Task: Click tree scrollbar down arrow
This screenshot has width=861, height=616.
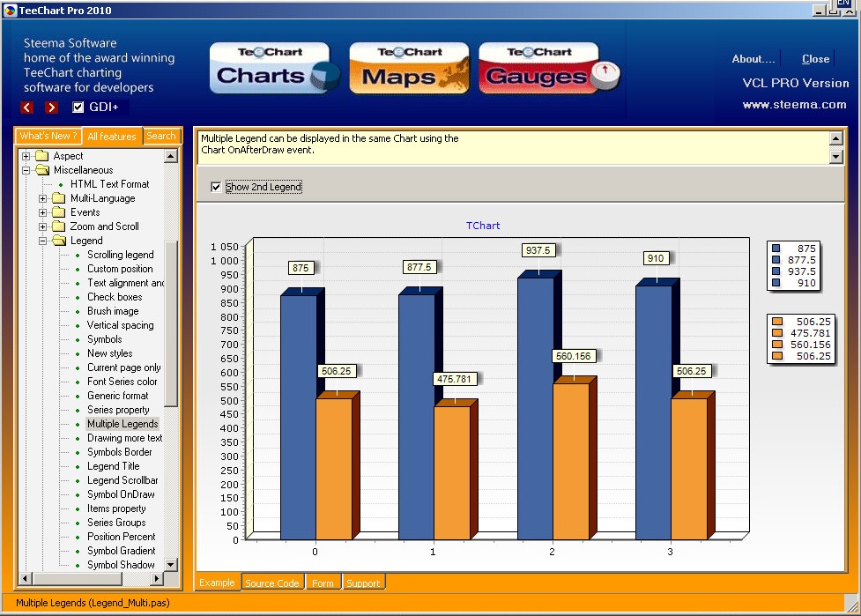Action: [171, 564]
